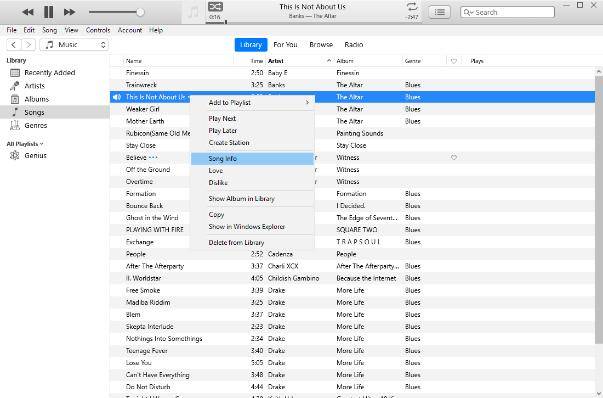
Task: Choose Show Album in Library
Action: 252,199
